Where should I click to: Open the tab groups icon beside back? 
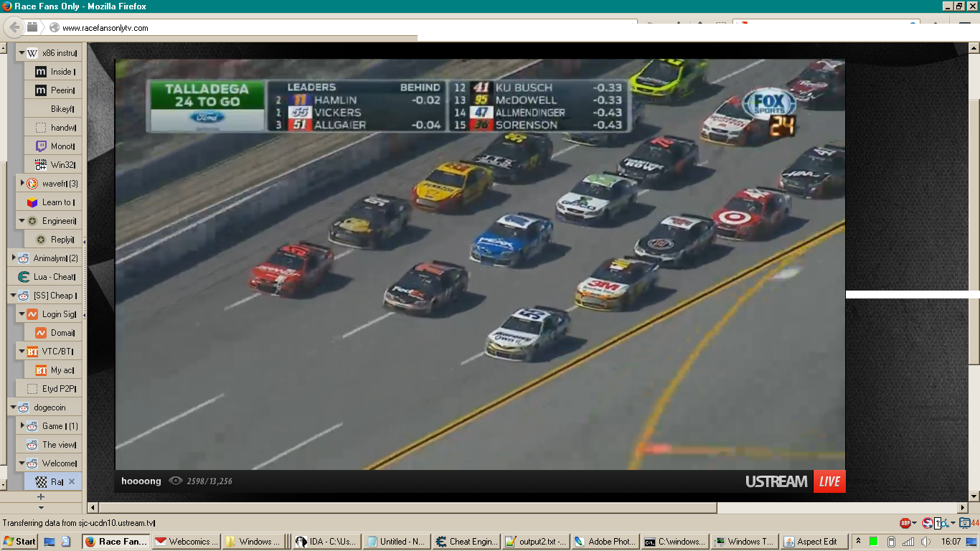coord(32,27)
